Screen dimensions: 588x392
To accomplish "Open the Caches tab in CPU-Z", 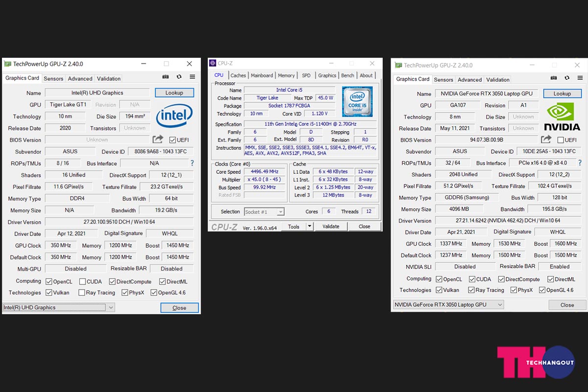I will coord(238,75).
